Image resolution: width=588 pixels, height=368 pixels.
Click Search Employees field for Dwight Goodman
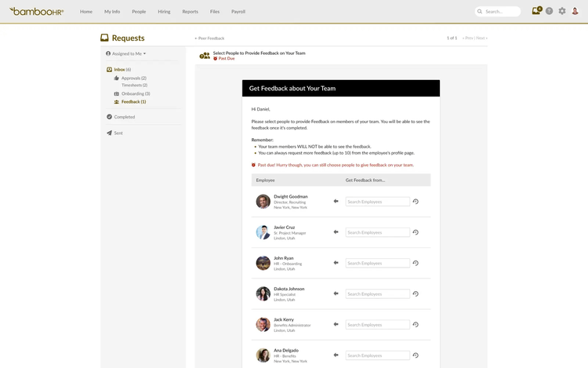tap(377, 202)
